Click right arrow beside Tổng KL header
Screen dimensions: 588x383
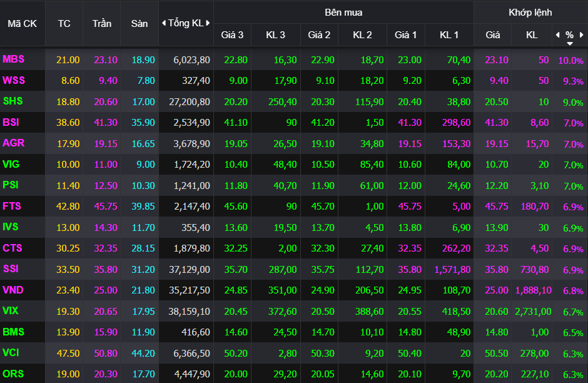point(208,23)
